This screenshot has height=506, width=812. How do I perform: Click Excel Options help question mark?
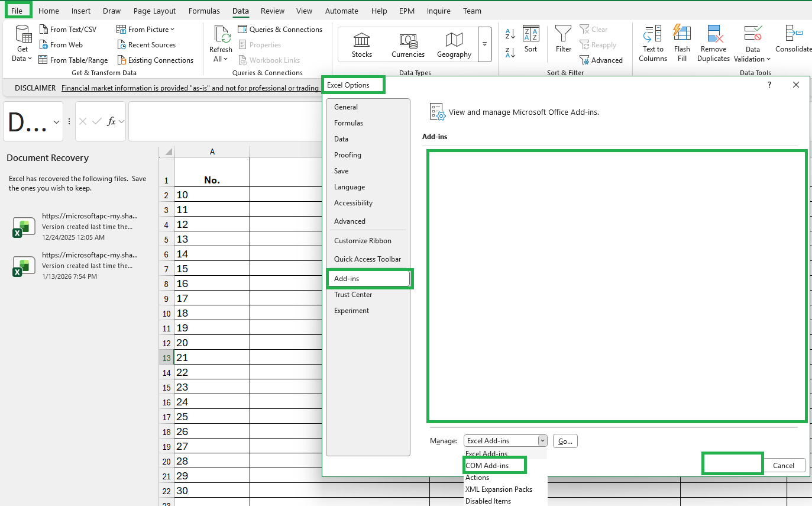click(769, 85)
